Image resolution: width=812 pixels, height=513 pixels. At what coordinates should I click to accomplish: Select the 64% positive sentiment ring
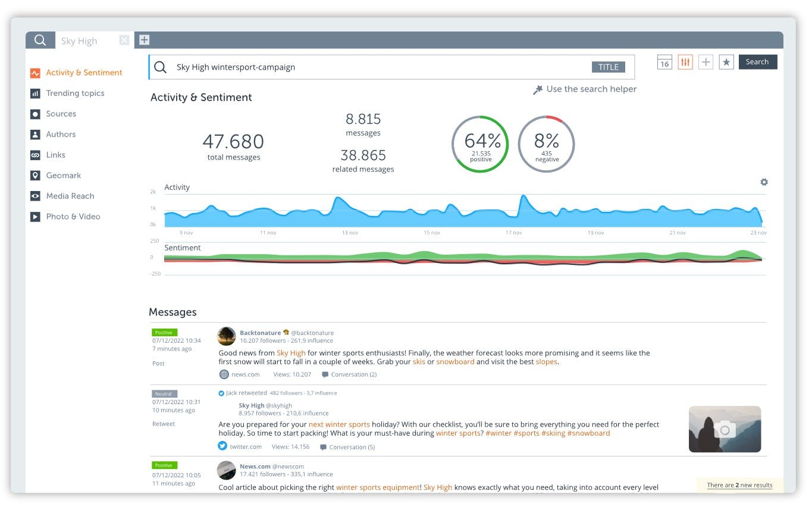(480, 144)
